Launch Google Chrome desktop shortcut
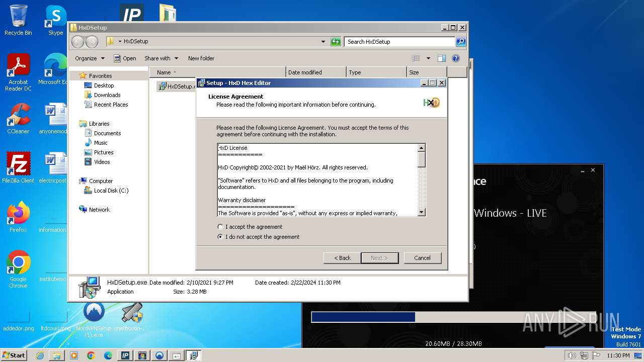The height and width of the screenshot is (362, 644). coord(18,269)
